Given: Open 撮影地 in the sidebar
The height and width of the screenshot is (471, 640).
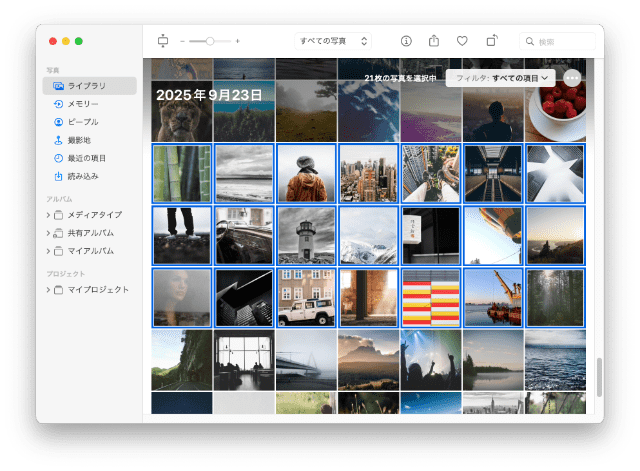Looking at the screenshot, I should tap(79, 140).
